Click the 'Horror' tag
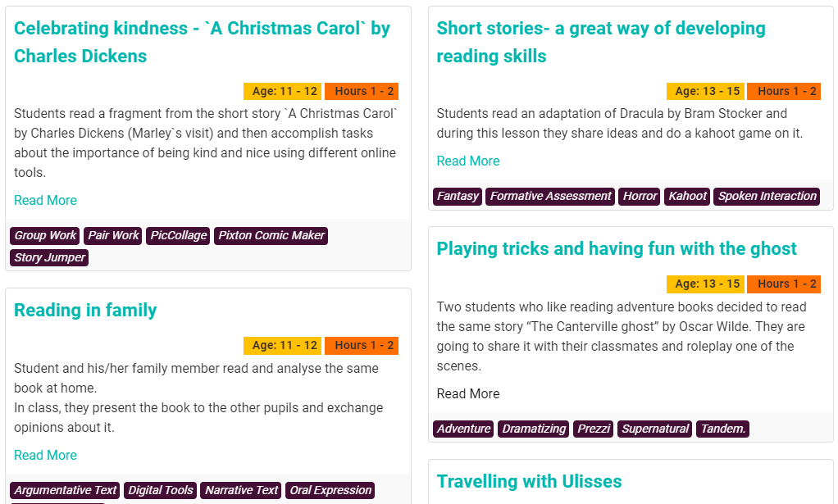 point(640,196)
